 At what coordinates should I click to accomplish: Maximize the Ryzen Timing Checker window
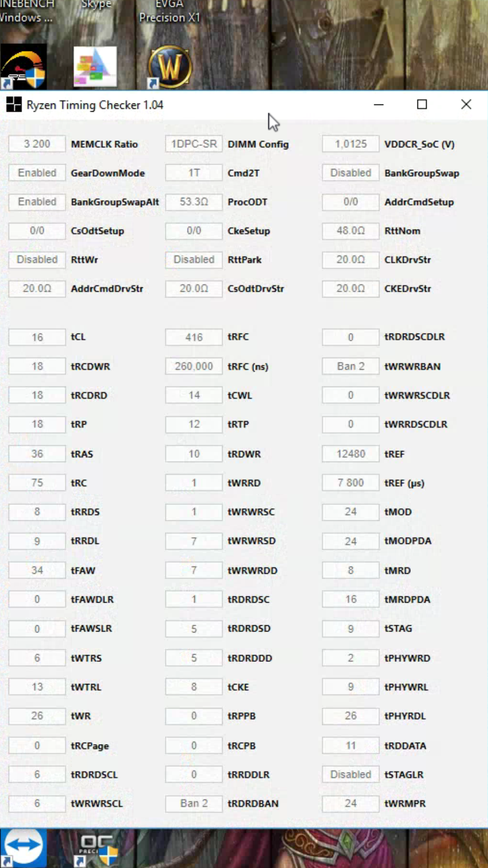(x=422, y=105)
